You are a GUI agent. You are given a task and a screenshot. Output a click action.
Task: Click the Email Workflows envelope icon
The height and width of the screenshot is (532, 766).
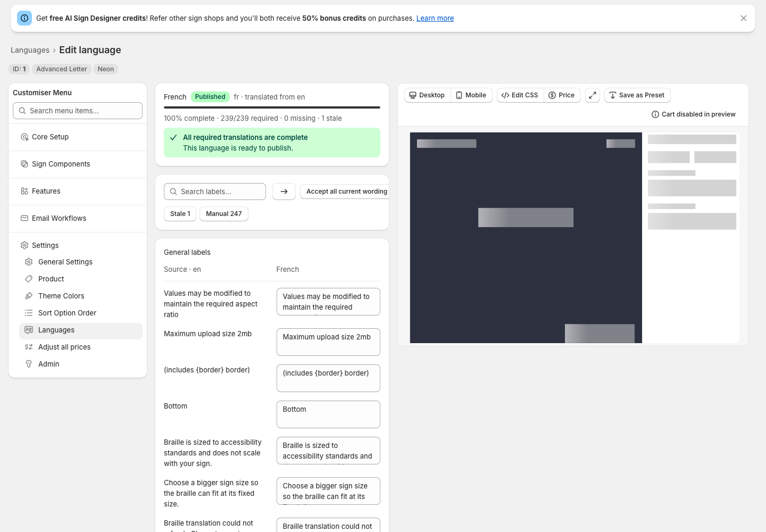[24, 218]
